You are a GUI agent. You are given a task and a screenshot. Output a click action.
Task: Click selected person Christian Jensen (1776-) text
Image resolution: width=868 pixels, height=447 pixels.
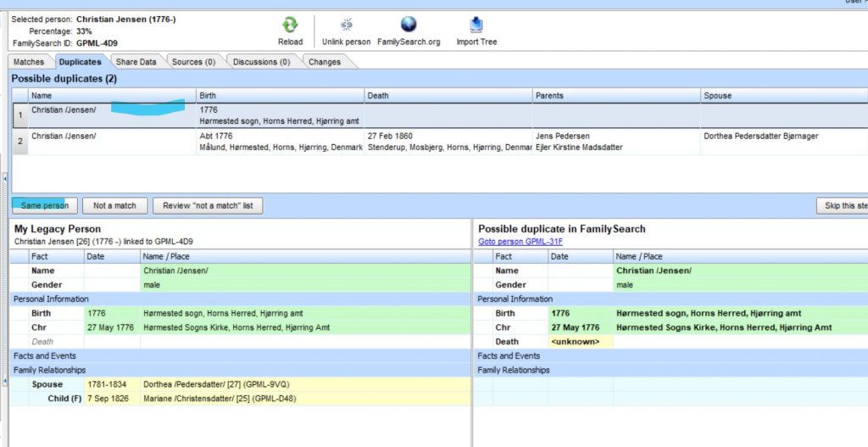pos(126,20)
